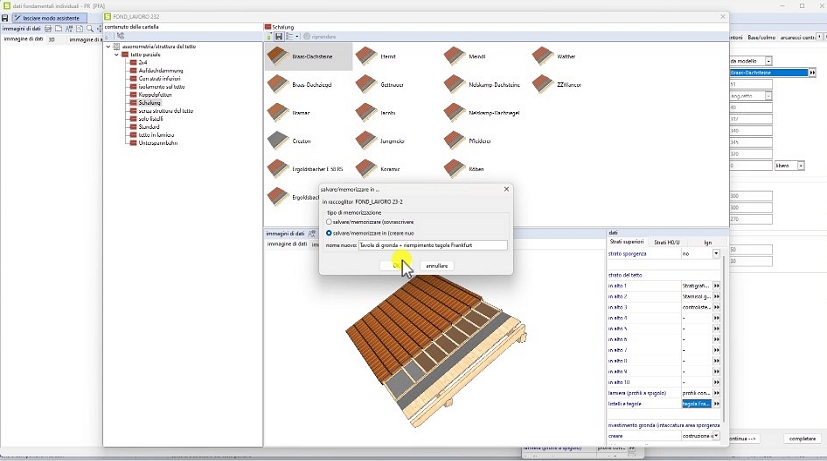This screenshot has width=827, height=461.
Task: Pick the Eternit roof covering icon
Action: tap(366, 56)
